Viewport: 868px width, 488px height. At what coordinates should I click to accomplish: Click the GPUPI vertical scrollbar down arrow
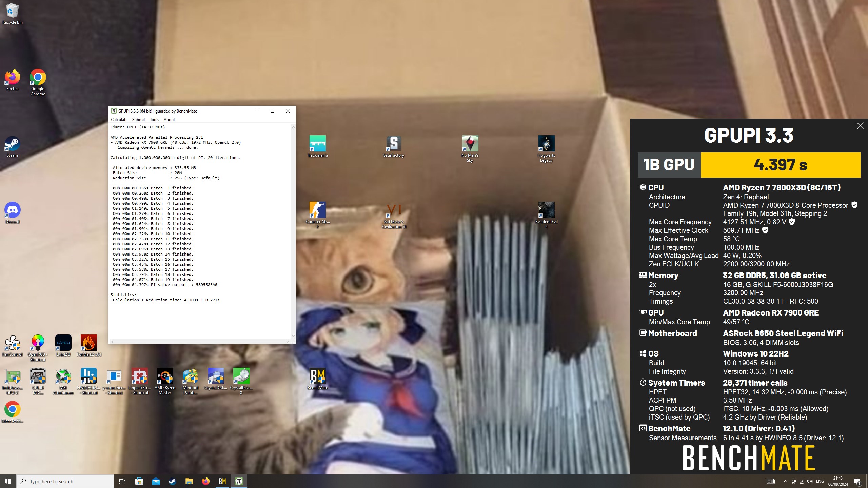[x=293, y=336]
